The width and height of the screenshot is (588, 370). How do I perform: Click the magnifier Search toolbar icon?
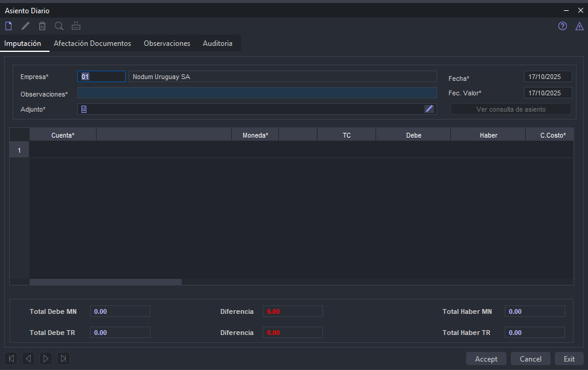(x=59, y=26)
